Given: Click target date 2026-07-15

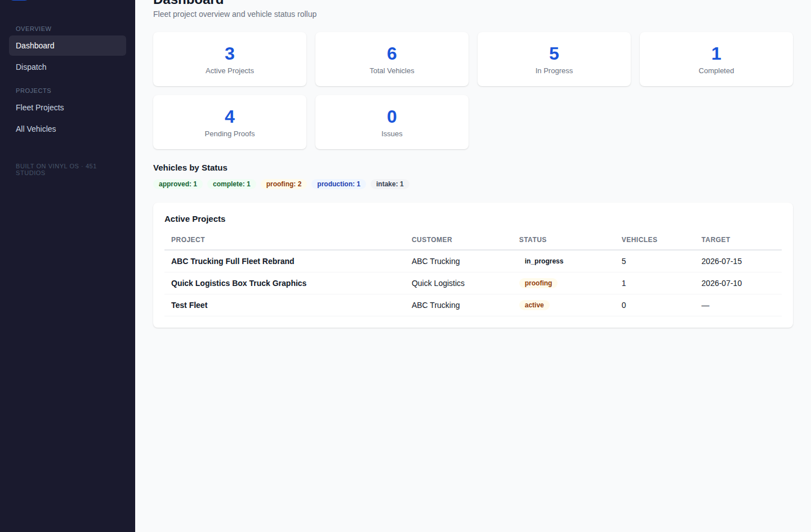Looking at the screenshot, I should (x=721, y=261).
